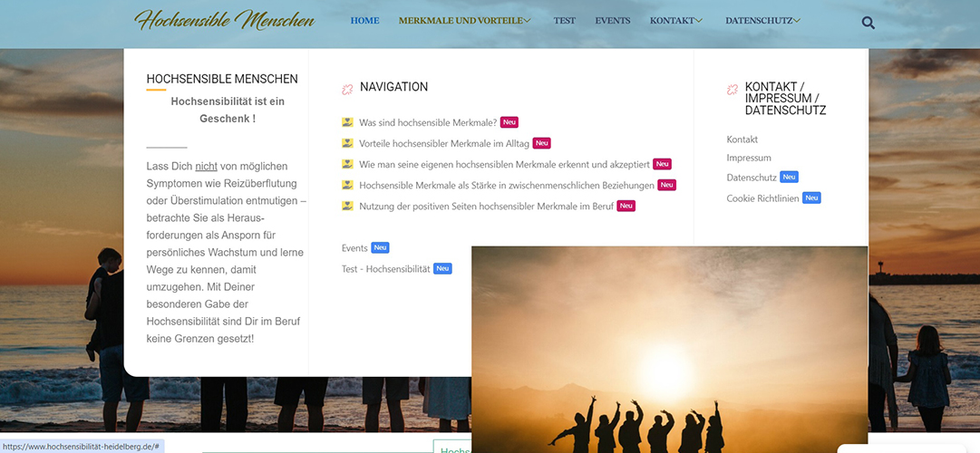Click the icon before 'Was sind hochsensible Merkmale?'
The height and width of the screenshot is (453, 980).
(347, 121)
